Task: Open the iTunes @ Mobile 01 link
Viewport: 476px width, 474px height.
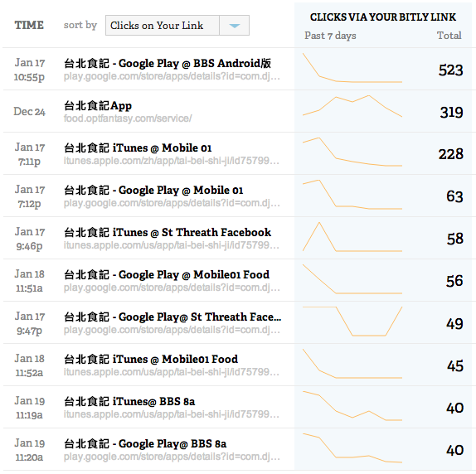Action: (x=138, y=148)
